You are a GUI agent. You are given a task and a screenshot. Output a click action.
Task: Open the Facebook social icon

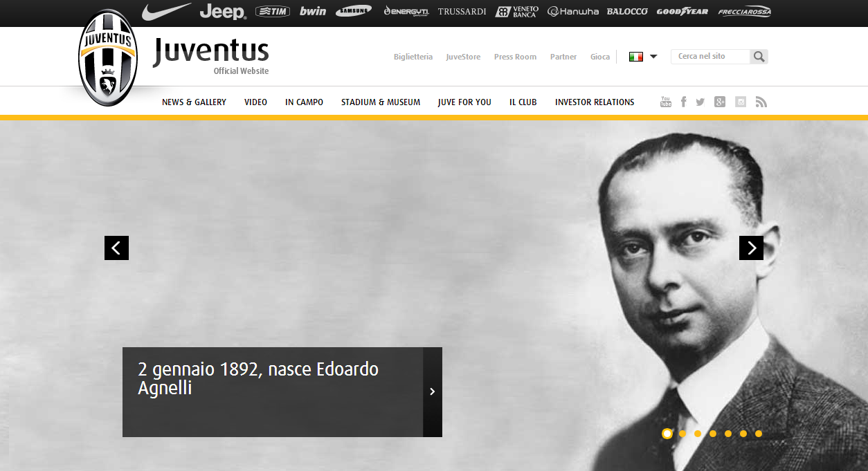click(683, 102)
